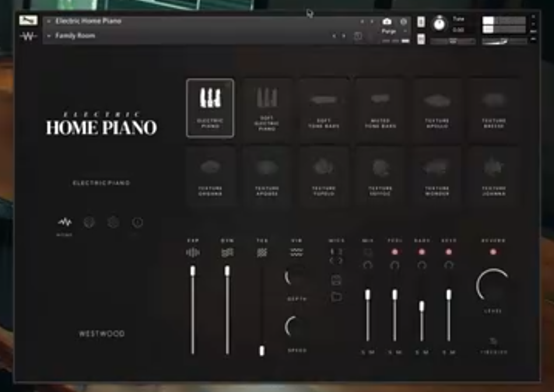Click the 'HOME PIANO' title text
Image resolution: width=554 pixels, height=392 pixels.
tap(101, 128)
